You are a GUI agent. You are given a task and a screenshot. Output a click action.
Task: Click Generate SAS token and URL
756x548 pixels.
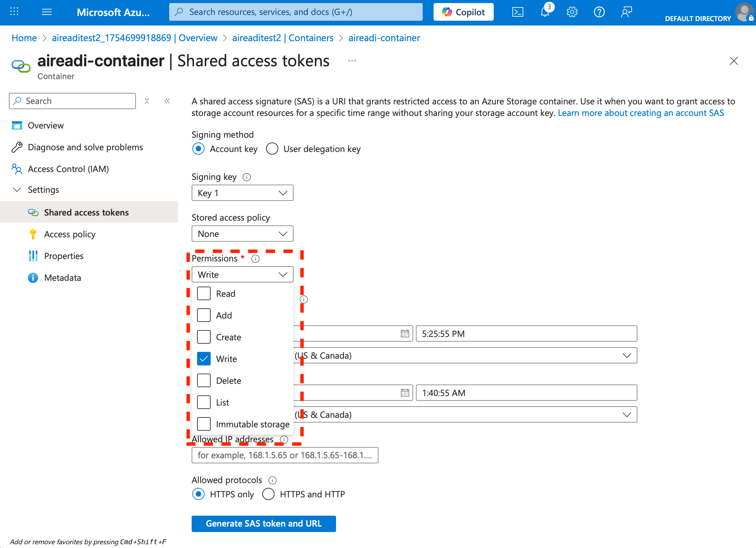pyautogui.click(x=264, y=524)
